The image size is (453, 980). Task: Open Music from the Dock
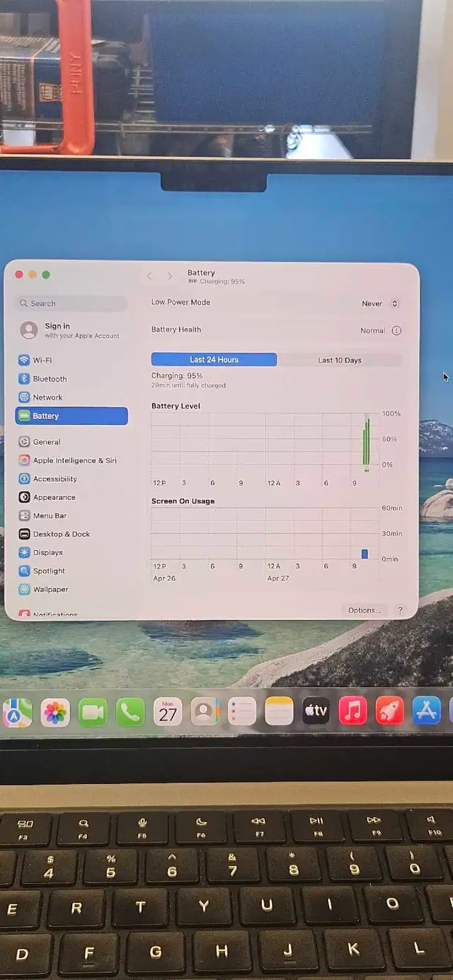[353, 711]
